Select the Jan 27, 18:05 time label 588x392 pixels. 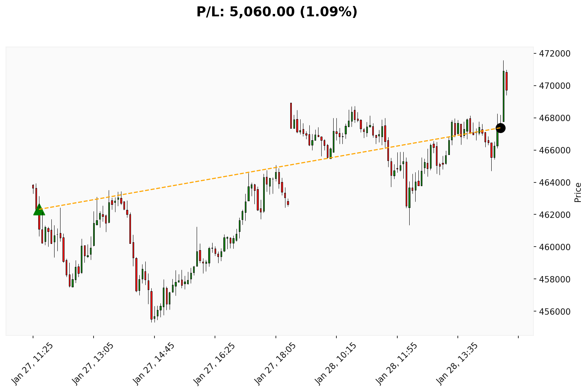275,363
